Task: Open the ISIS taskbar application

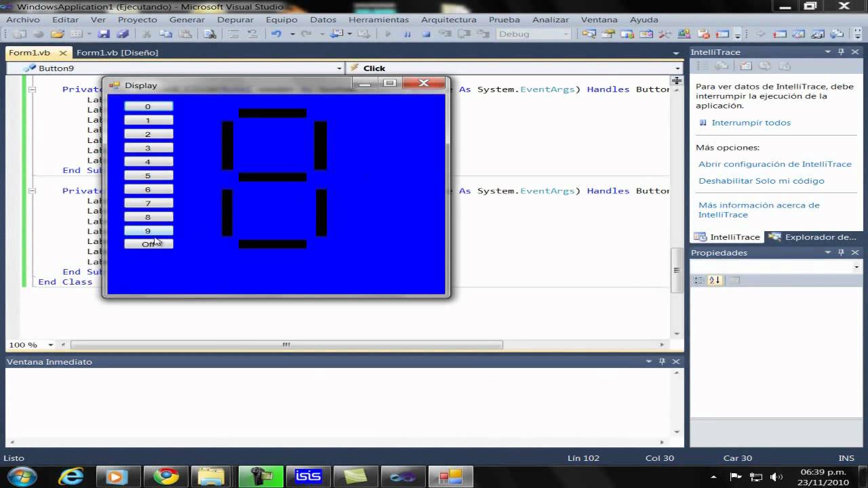Action: (x=308, y=476)
